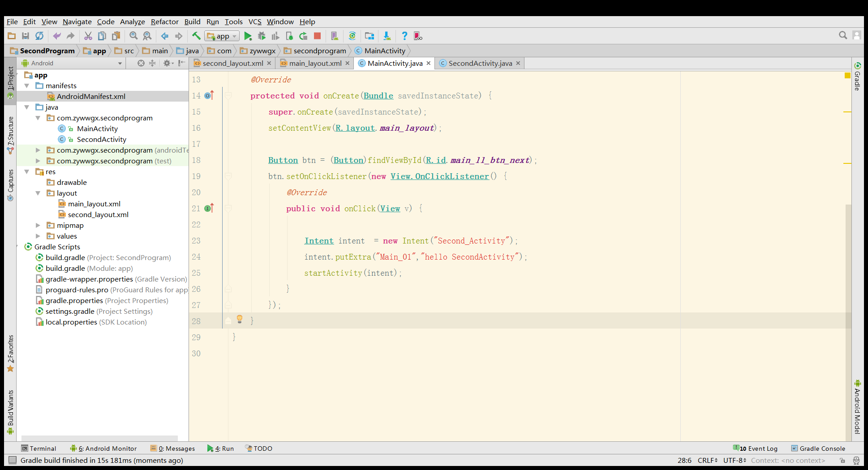Click the yellow code analysis indicator square
The width and height of the screenshot is (868, 470).
point(847,76)
